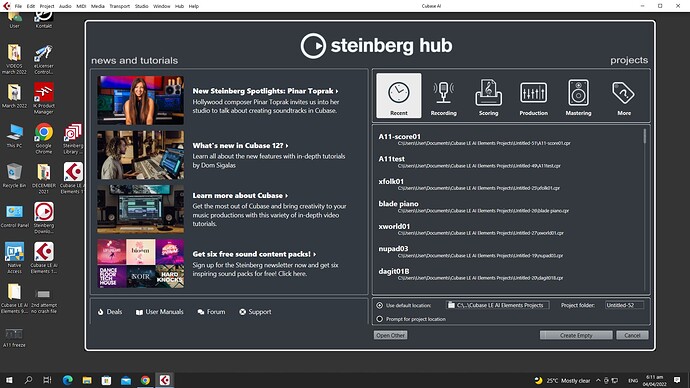Viewport: 690px width, 388px height.
Task: Open the Transport menu
Action: pyautogui.click(x=119, y=6)
